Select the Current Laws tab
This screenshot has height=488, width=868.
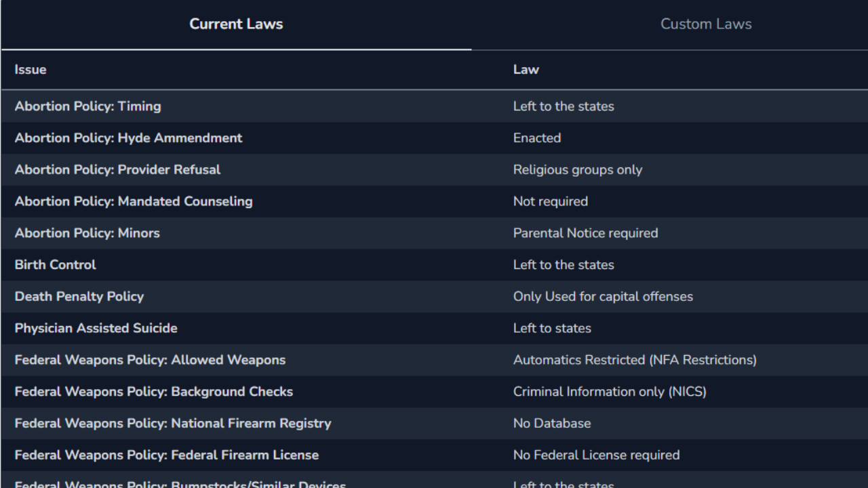pyautogui.click(x=236, y=24)
